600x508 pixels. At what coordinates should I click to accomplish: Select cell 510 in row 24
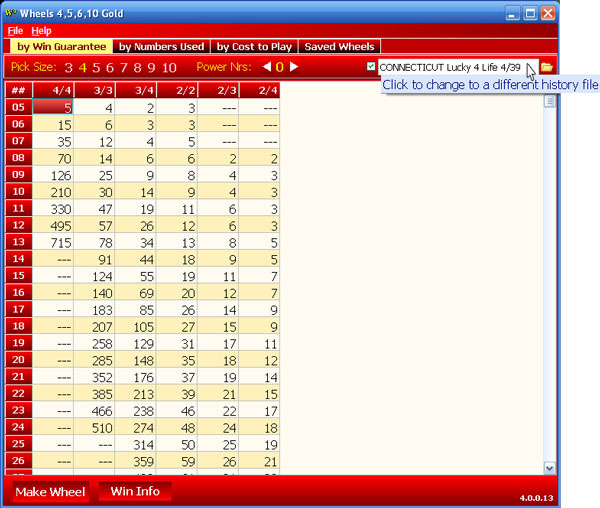95,427
